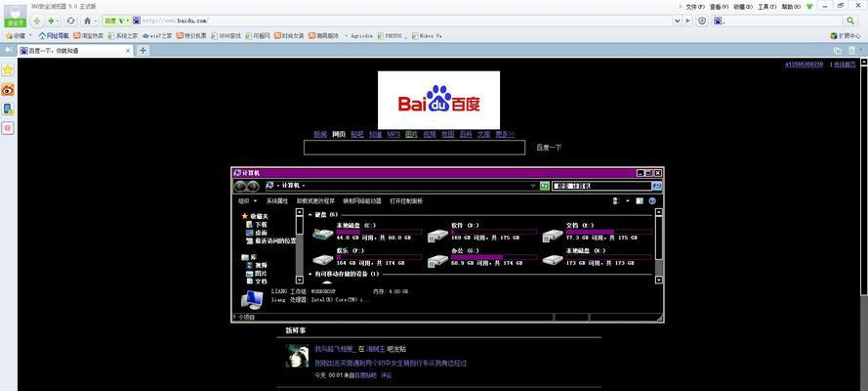Select the 软件 (D:) drive icon
868x391 pixels.
(437, 235)
